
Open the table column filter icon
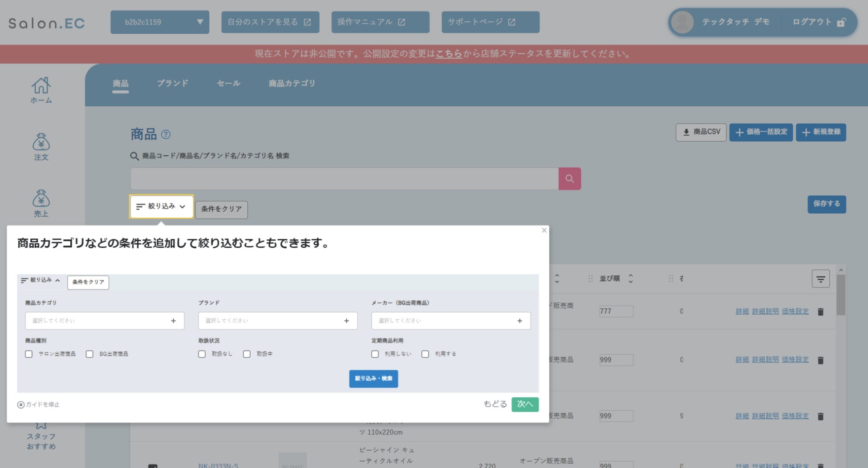pos(821,279)
